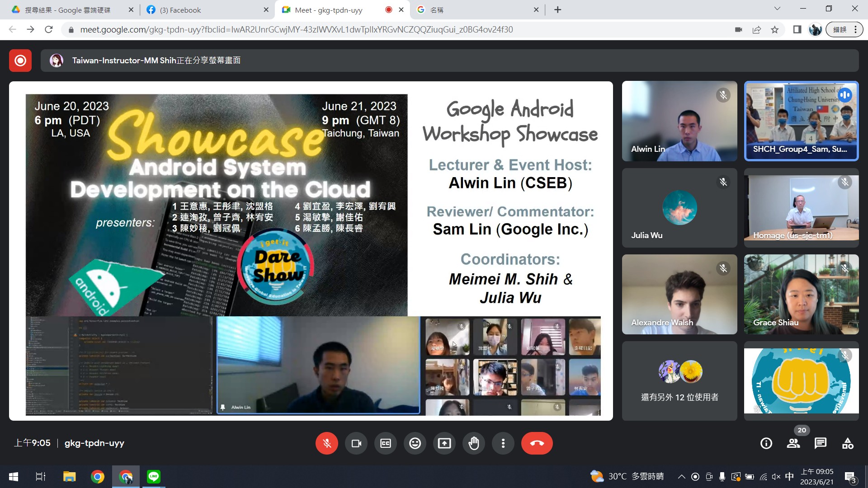Image resolution: width=868 pixels, height=488 pixels.
Task: Click the Chrome error update button
Action: [x=844, y=30]
